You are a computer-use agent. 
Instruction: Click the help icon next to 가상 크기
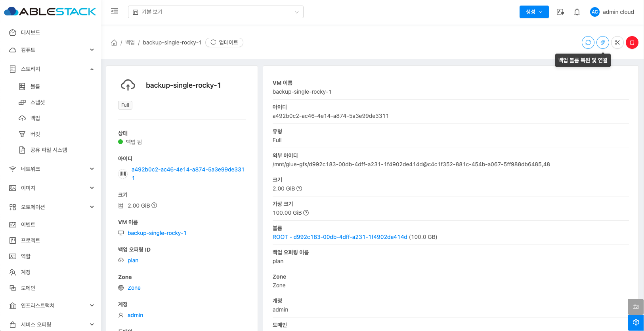(x=306, y=213)
